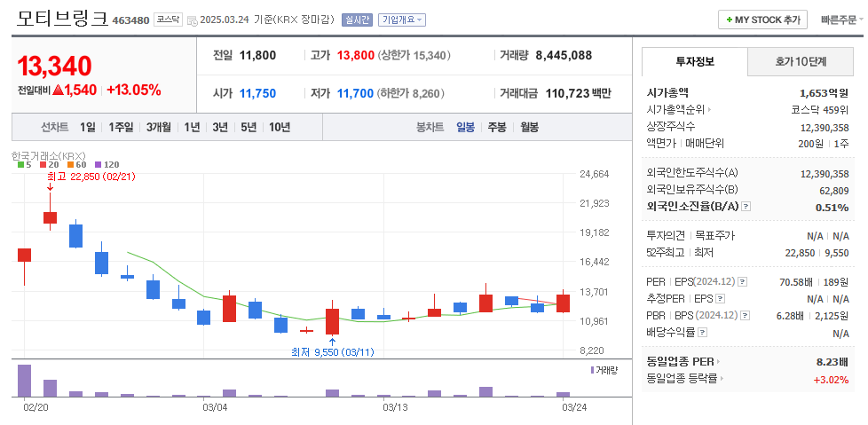868x425 pixels.
Task: Select the 5년 line chart period
Action: pyautogui.click(x=248, y=127)
